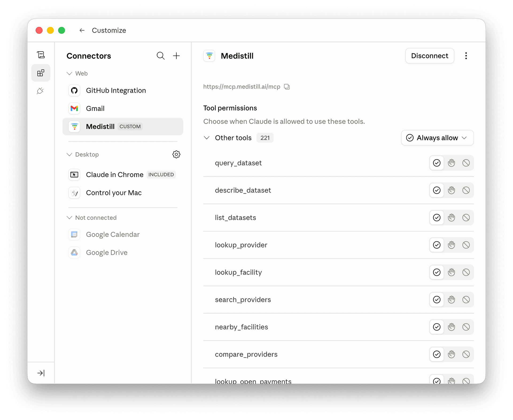The width and height of the screenshot is (513, 420).
Task: Open the Always allow dropdown
Action: click(x=437, y=138)
